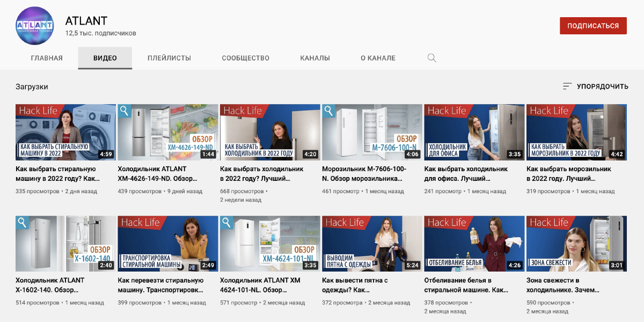
Task: Open title 'Как перевезти стиральную машину'
Action: (x=160, y=285)
